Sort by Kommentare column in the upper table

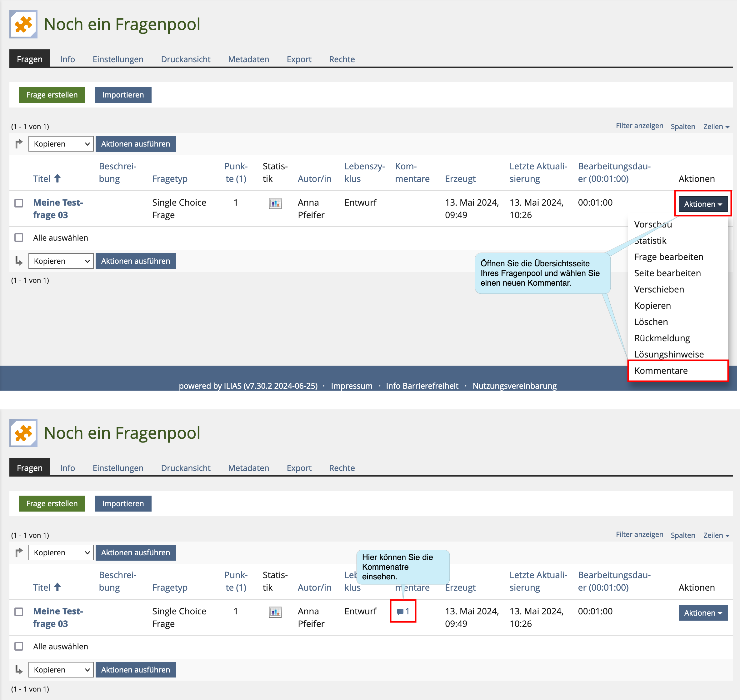(x=412, y=172)
